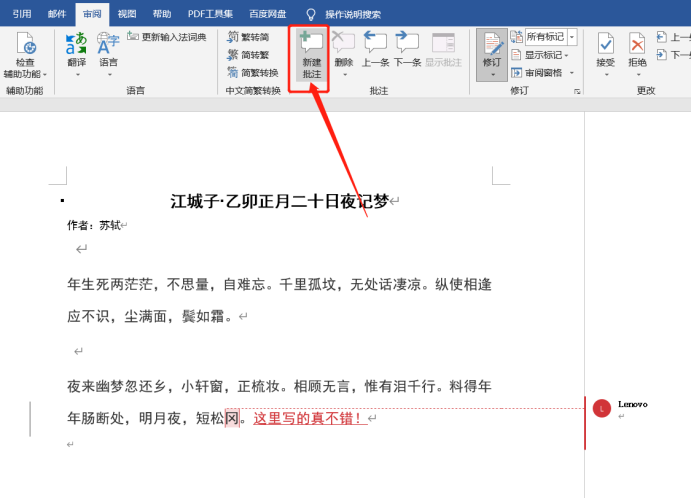691x498 pixels.
Task: Click the 操作说明搜索 search box
Action: click(x=353, y=15)
